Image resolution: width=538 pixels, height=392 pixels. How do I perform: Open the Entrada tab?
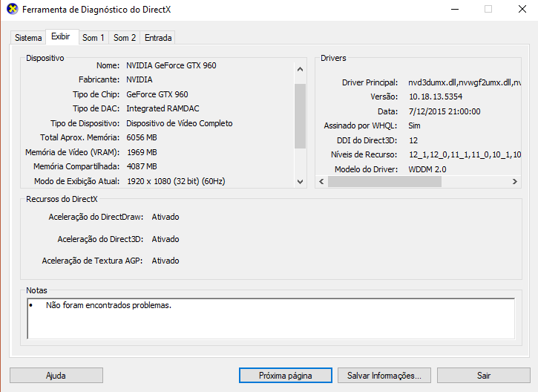point(157,38)
